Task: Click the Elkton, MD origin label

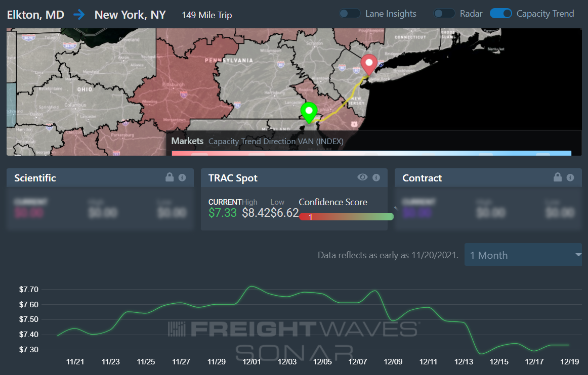Action: (x=35, y=15)
